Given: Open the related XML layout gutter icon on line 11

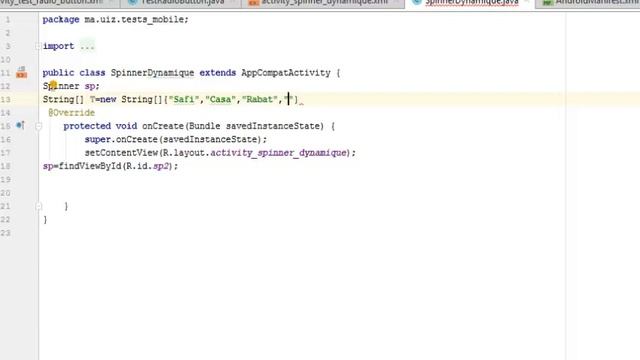Looking at the screenshot, I should (22, 73).
